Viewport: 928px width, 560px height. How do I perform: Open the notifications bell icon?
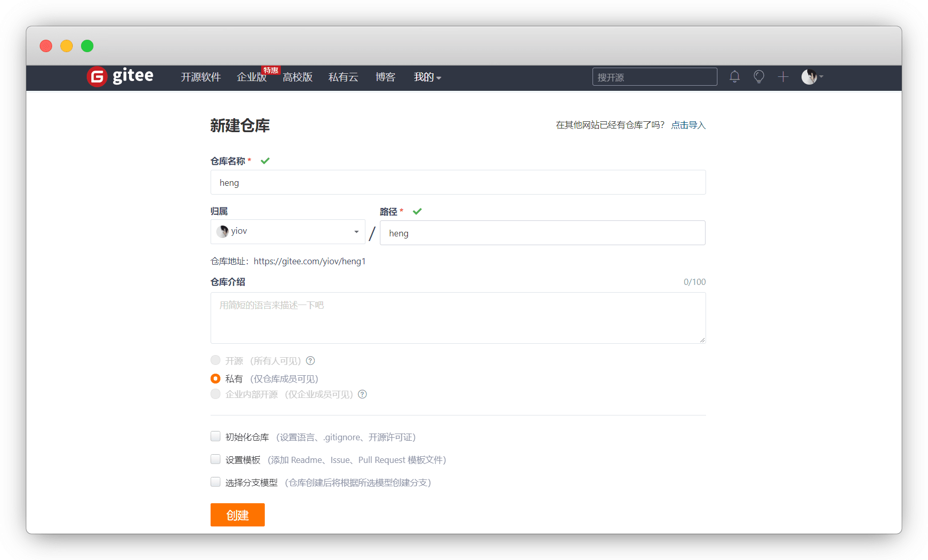(734, 77)
